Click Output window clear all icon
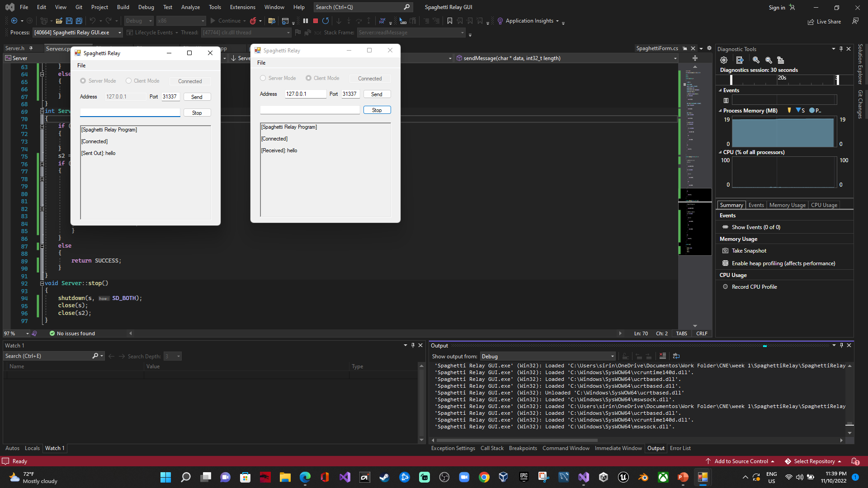 click(663, 356)
